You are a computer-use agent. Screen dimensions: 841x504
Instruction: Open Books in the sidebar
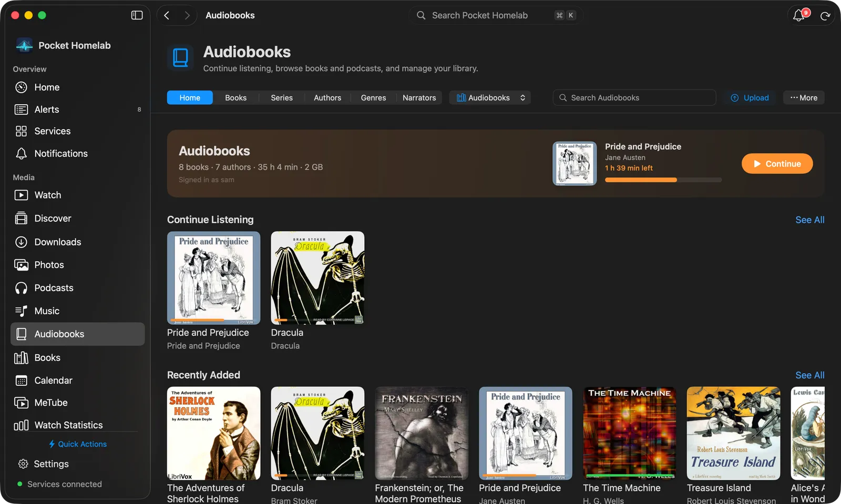[78, 357]
